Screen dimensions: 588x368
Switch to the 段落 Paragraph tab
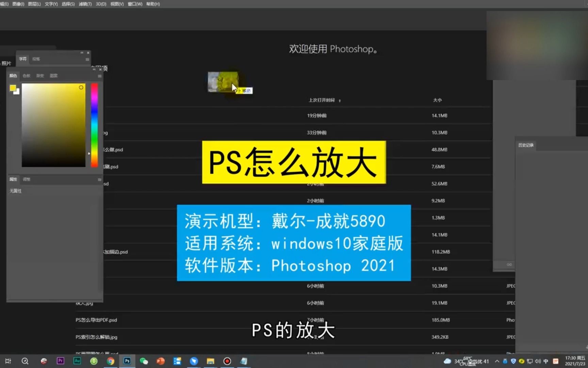(36, 59)
